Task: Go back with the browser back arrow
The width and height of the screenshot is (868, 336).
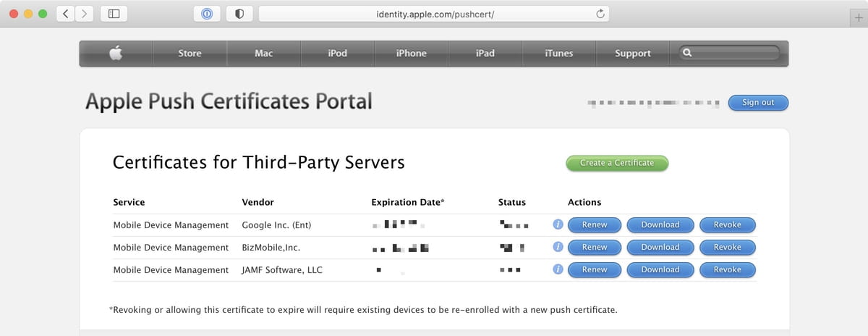Action: 65,14
